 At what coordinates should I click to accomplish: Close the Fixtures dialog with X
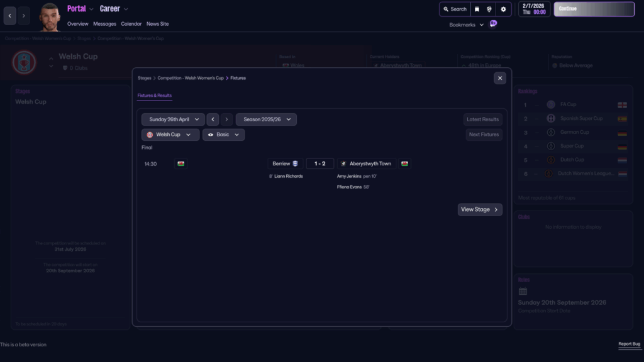(x=500, y=78)
